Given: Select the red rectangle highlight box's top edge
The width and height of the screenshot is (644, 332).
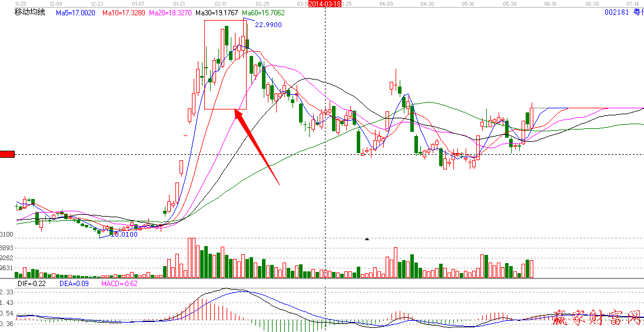Looking at the screenshot, I should [224, 21].
